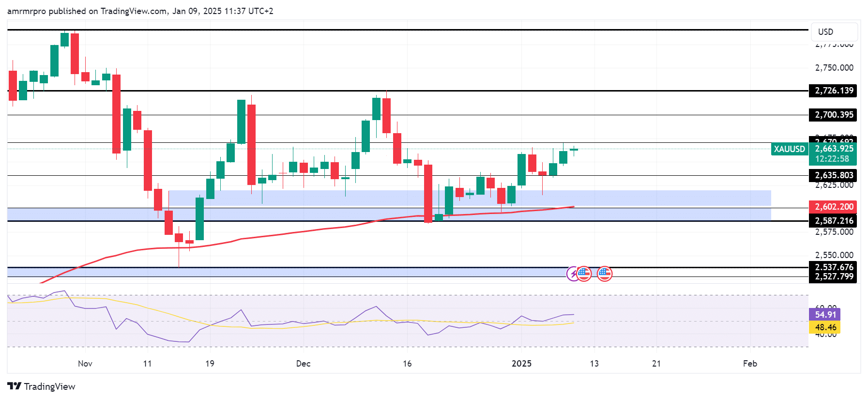
Task: Select the 2,635.803 price level label
Action: (x=833, y=175)
